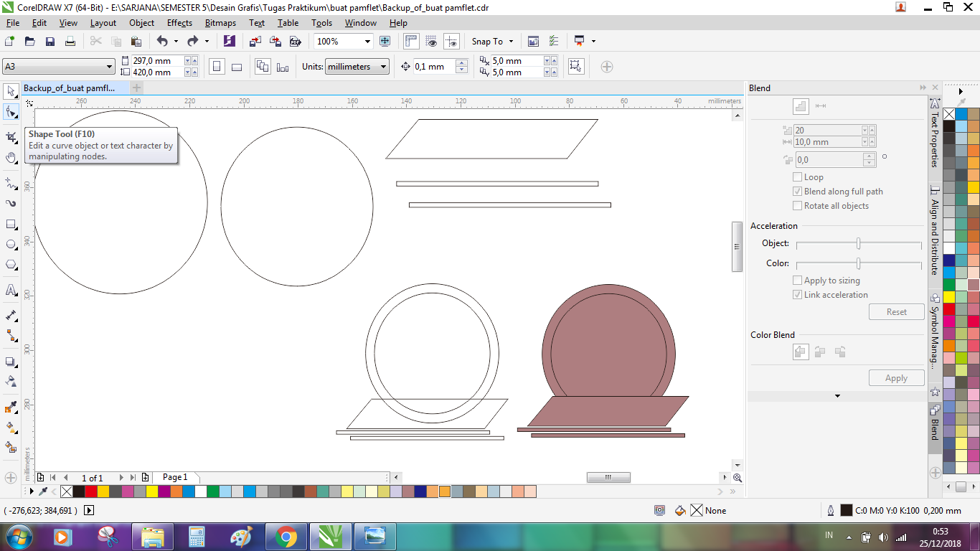The height and width of the screenshot is (551, 980).
Task: Click the Paste clipboard icon
Action: (136, 41)
